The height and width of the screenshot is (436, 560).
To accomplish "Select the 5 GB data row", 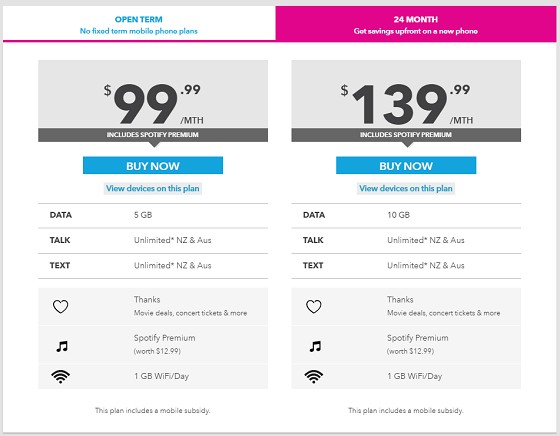I will point(153,215).
